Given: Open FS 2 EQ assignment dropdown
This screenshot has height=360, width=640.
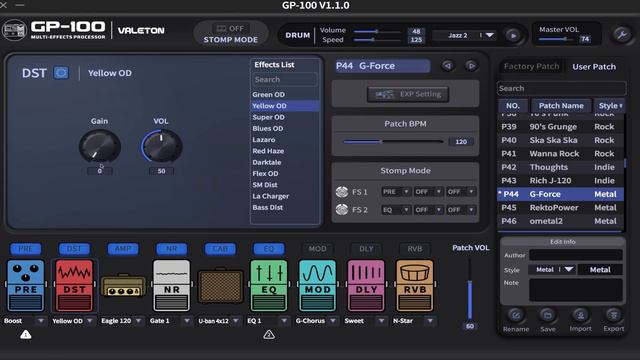Looking at the screenshot, I should (x=396, y=210).
